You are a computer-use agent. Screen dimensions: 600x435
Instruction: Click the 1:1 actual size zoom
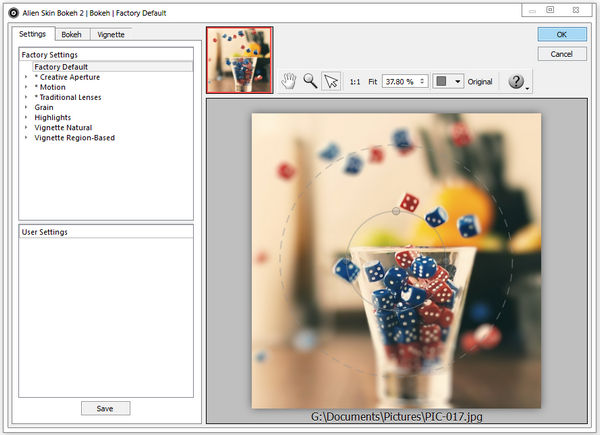click(x=356, y=81)
